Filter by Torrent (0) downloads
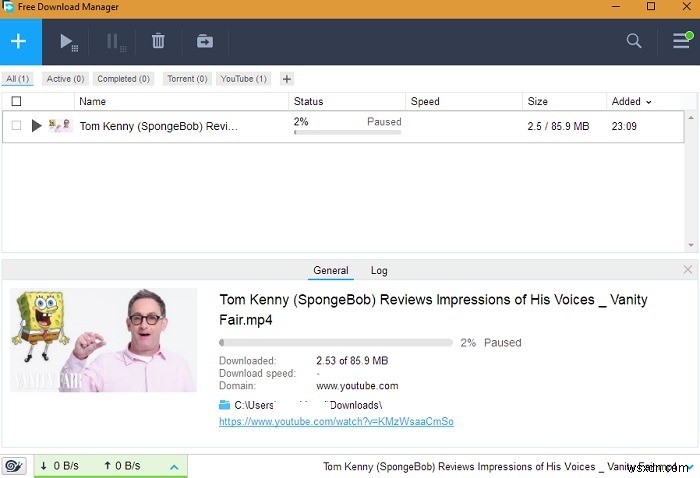This screenshot has width=700, height=478. pyautogui.click(x=188, y=79)
